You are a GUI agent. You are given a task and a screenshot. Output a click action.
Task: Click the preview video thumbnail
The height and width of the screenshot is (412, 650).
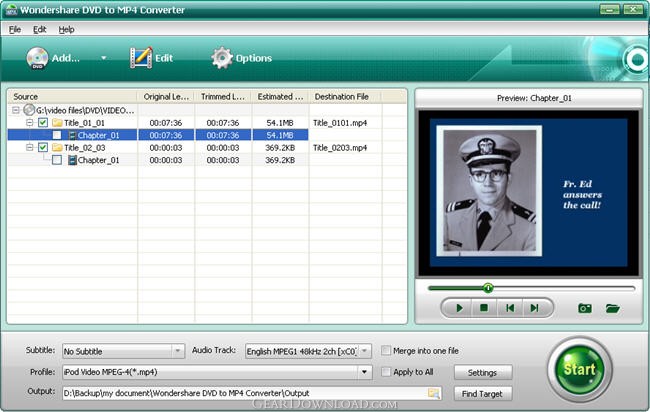[x=529, y=193]
